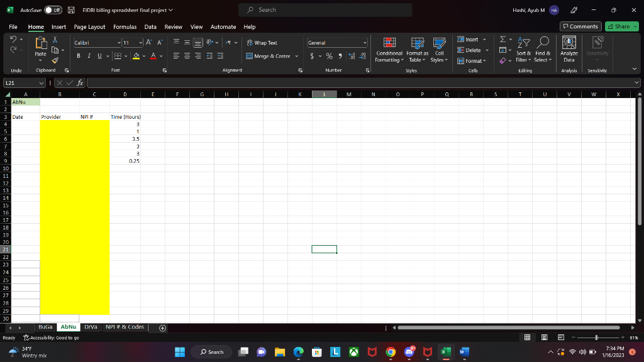This screenshot has height=362, width=644.
Task: Click the Font Color red A
Action: pos(153,56)
